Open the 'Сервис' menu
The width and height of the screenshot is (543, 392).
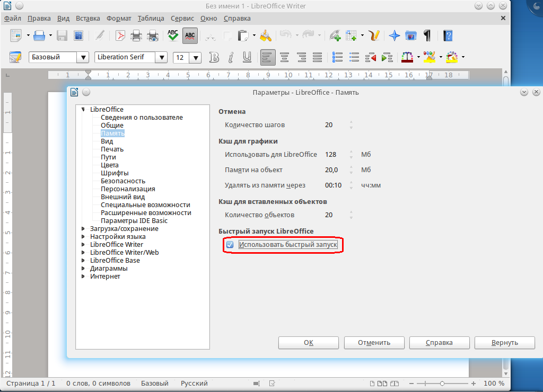182,18
